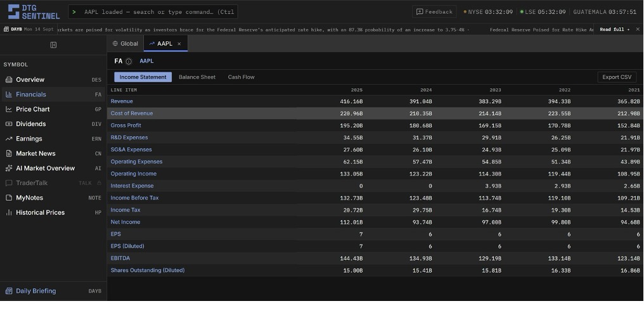The width and height of the screenshot is (644, 313).
Task: Click the Daily Briefing newspaper icon
Action: point(9,291)
